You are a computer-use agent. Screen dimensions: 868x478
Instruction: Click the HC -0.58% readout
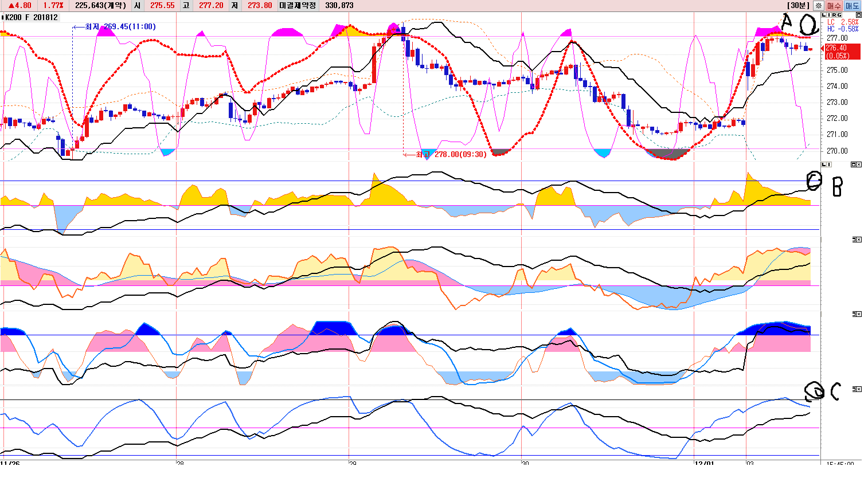843,29
